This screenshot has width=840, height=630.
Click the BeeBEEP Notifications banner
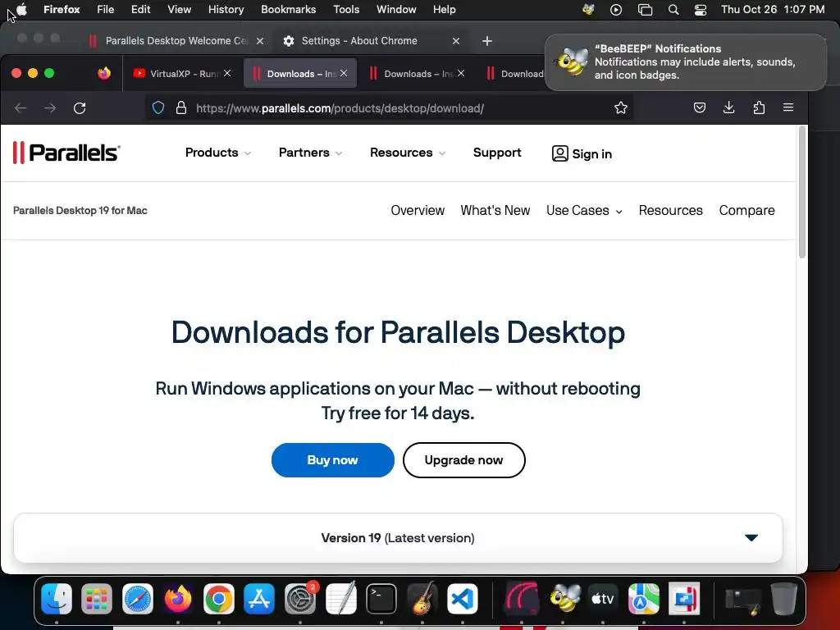click(686, 62)
